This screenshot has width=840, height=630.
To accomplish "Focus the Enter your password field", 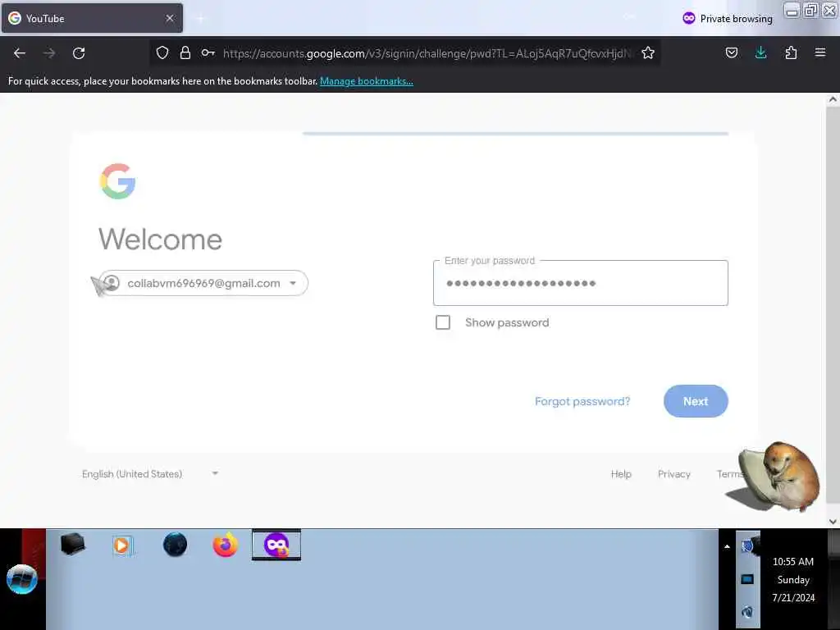I will pyautogui.click(x=580, y=283).
